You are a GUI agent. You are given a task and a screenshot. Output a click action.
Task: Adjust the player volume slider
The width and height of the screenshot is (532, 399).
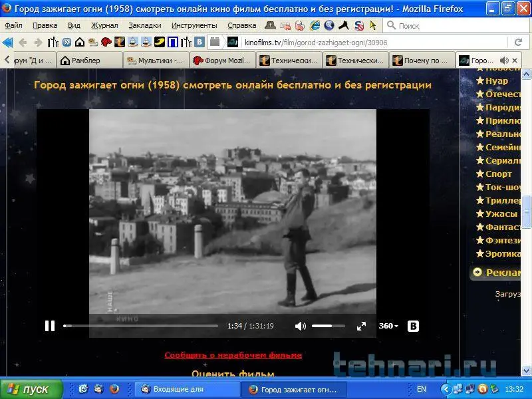pyautogui.click(x=328, y=326)
